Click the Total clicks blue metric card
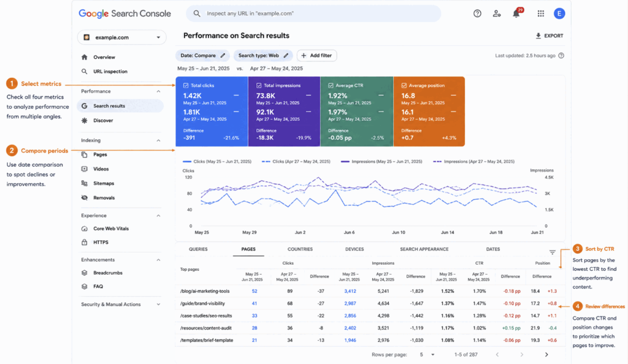 click(212, 112)
